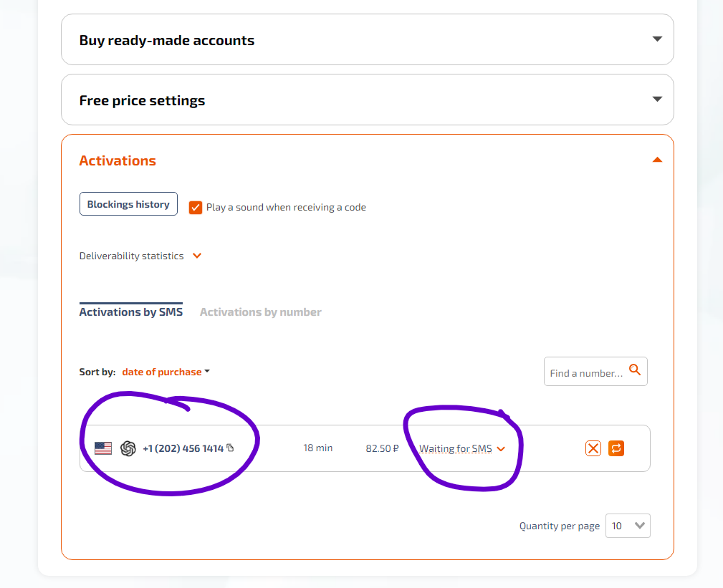
Task: Click the US flag icon
Action: coord(103,448)
